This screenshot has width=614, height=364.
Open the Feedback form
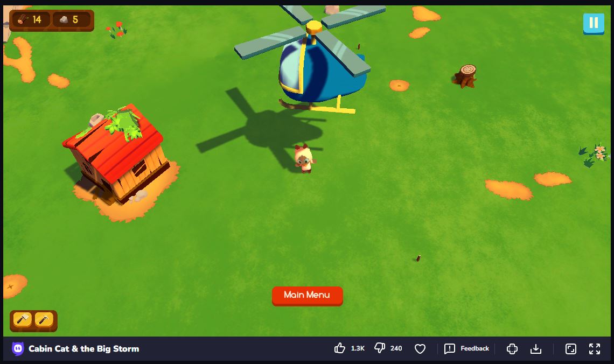pos(467,348)
